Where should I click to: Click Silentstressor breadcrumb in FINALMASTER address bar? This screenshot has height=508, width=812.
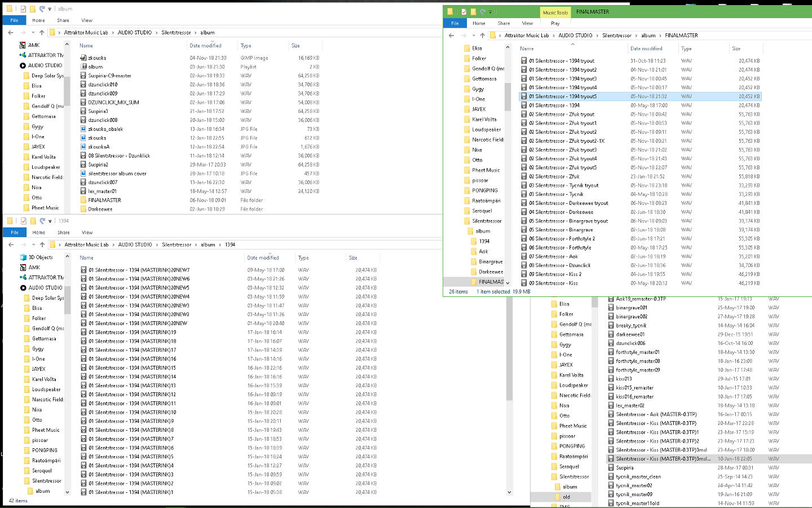616,36
